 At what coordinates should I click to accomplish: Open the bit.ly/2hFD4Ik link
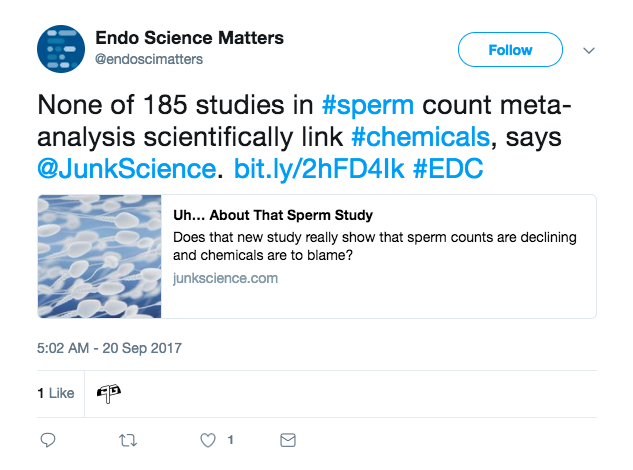coord(319,168)
